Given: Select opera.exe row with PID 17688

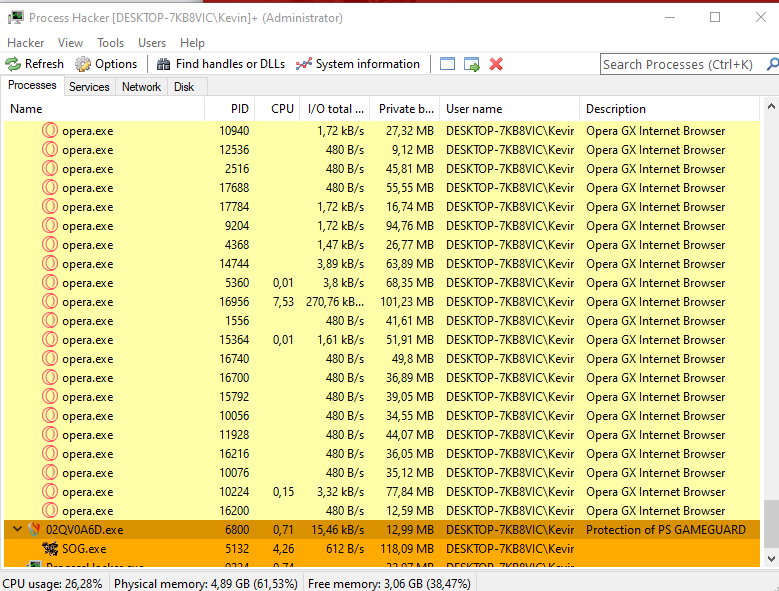Looking at the screenshot, I should 382,188.
